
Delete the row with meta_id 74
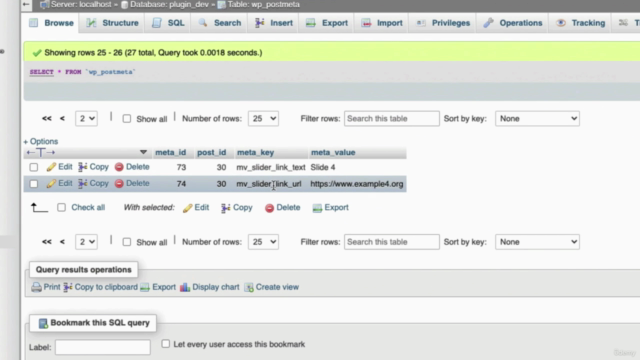132,183
